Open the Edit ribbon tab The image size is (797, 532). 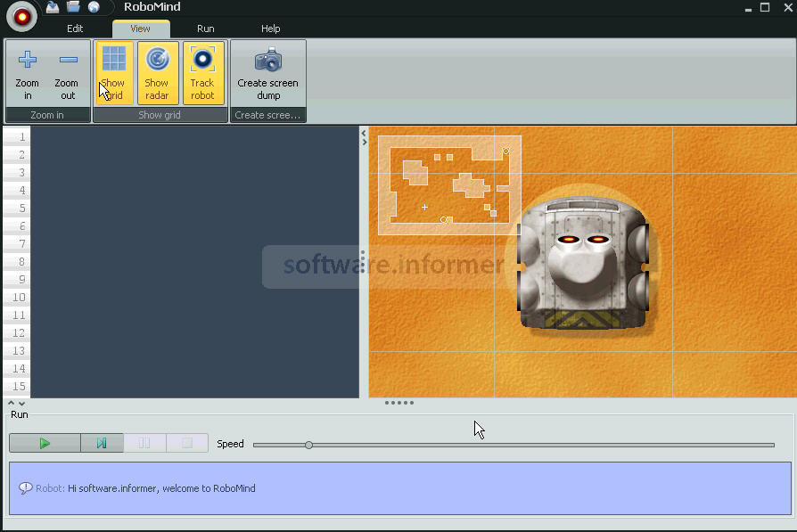[75, 29]
